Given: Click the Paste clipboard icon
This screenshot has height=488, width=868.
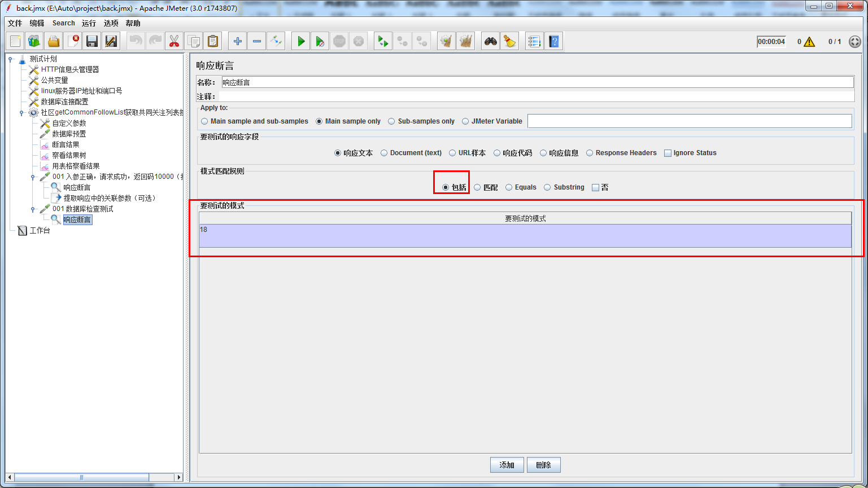Looking at the screenshot, I should point(213,41).
